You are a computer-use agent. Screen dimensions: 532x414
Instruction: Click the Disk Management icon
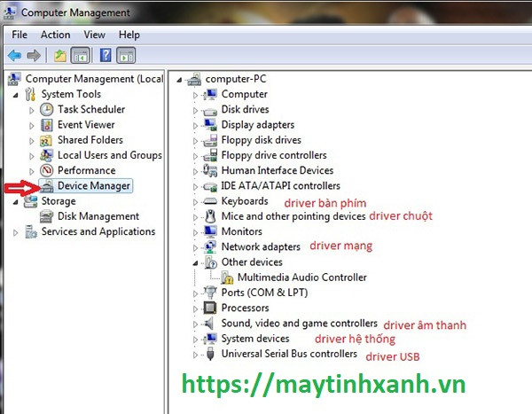pyautogui.click(x=46, y=216)
